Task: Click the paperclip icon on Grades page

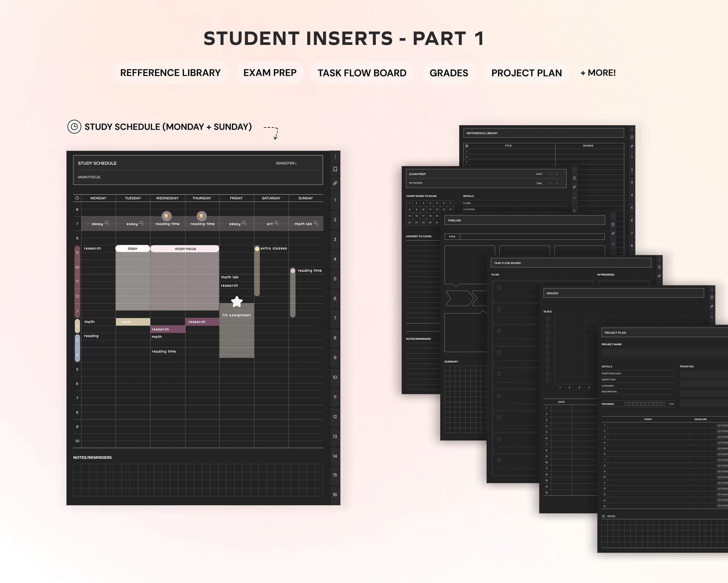Action: tap(712, 306)
